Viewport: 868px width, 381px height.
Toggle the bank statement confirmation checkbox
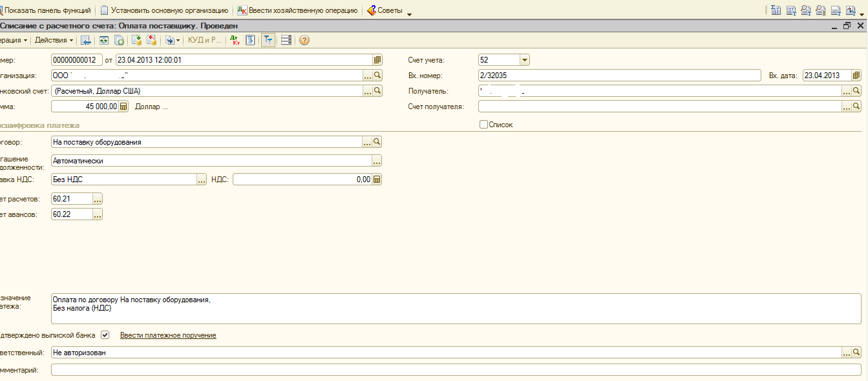click(105, 335)
